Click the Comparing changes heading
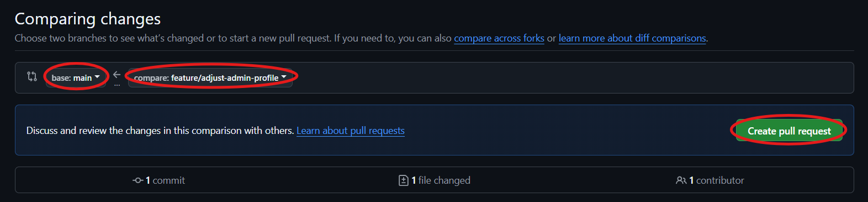The height and width of the screenshot is (202, 868). point(88,19)
